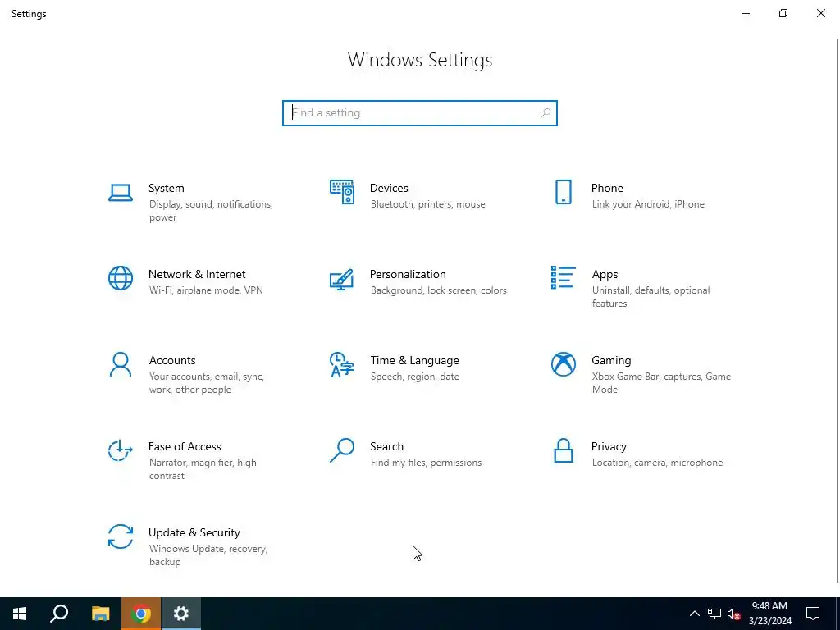Click the muted volume tray icon
840x630 pixels.
733,614
